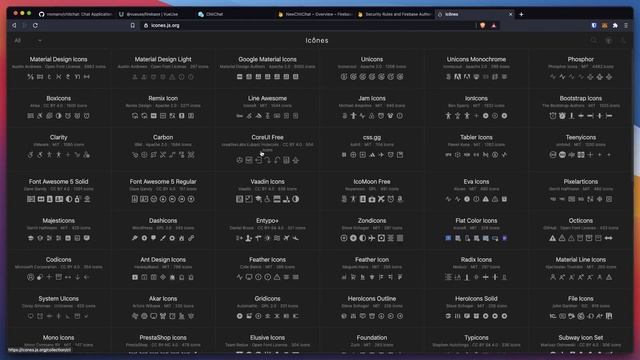Click the icones.js.org address bar
640x360 pixels.
(x=308, y=25)
